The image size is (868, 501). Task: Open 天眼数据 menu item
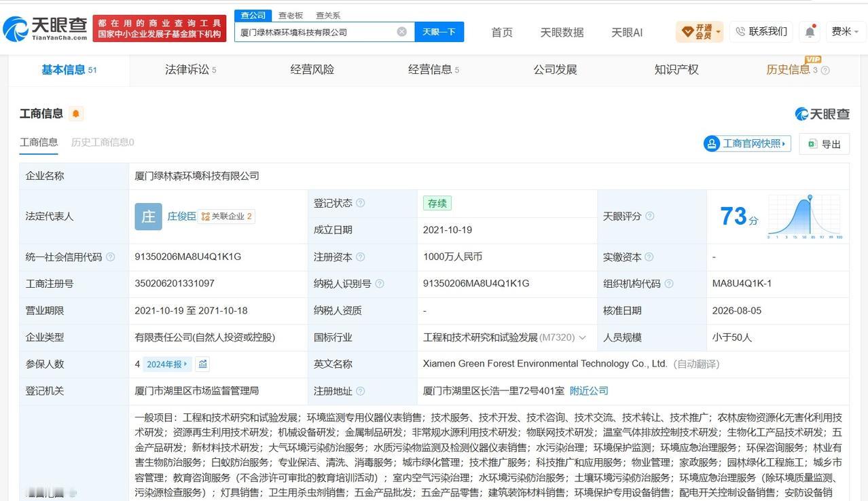point(562,32)
